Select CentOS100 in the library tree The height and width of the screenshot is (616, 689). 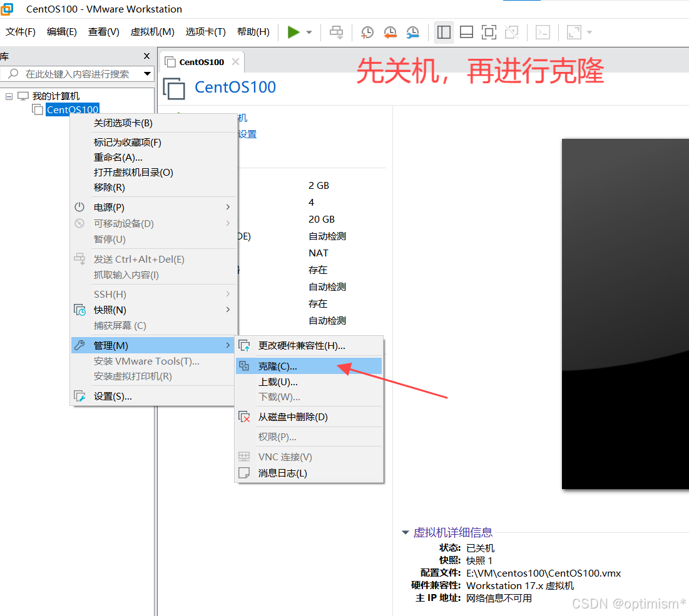coord(73,109)
